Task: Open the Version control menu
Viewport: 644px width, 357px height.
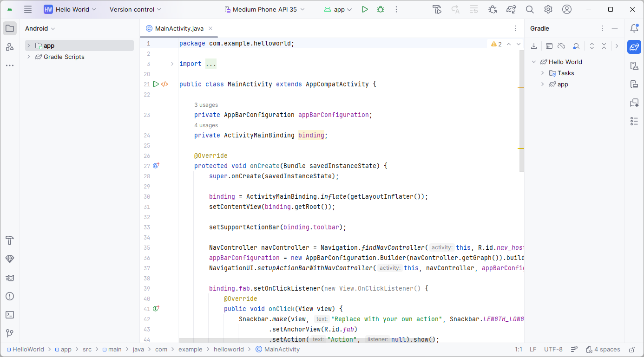Action: click(x=135, y=9)
